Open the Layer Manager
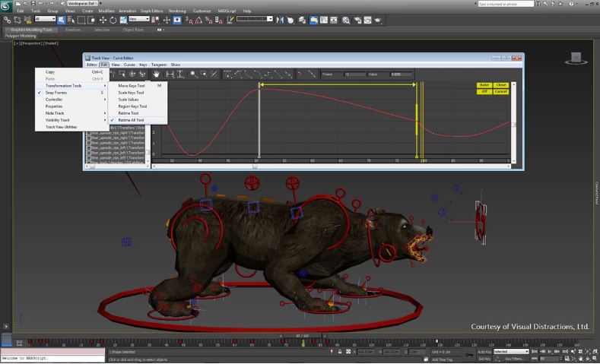This screenshot has width=600, height=364. point(303,20)
